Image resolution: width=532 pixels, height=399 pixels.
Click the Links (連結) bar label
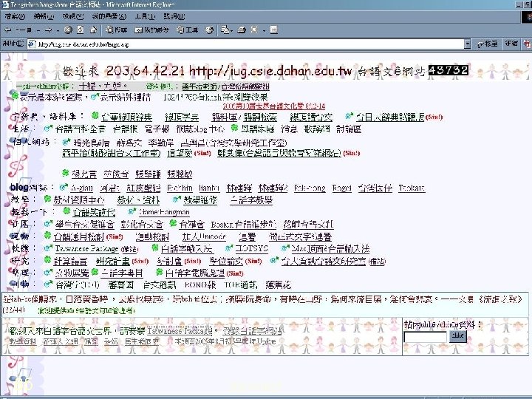click(x=511, y=43)
